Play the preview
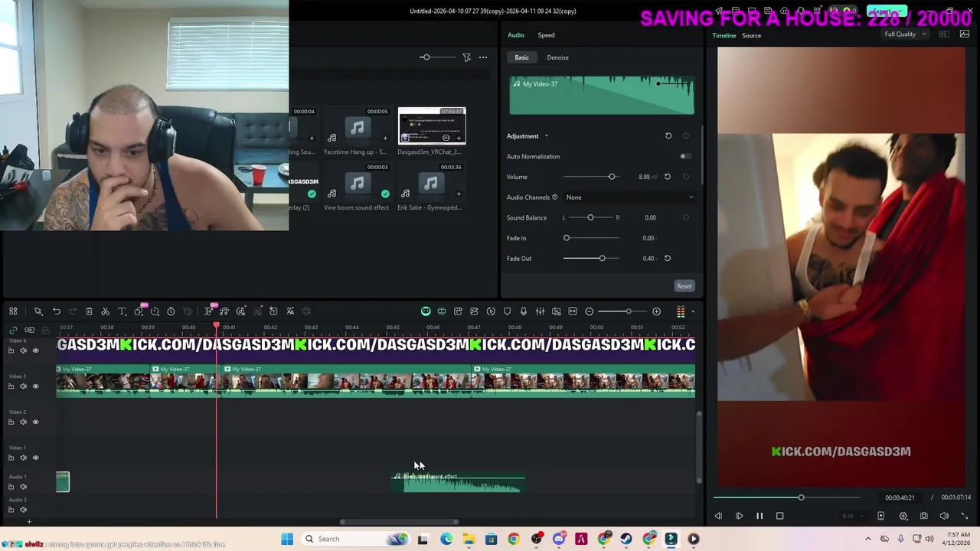The image size is (980, 551). pos(739,516)
